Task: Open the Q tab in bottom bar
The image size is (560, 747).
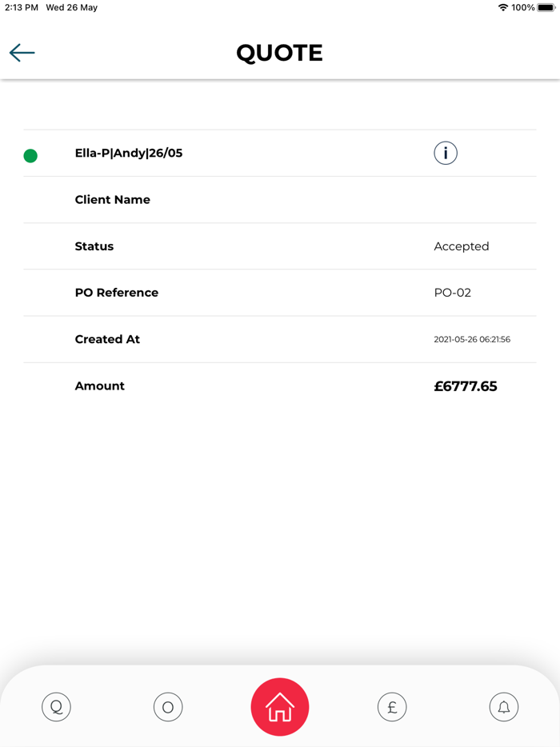Action: (x=56, y=707)
